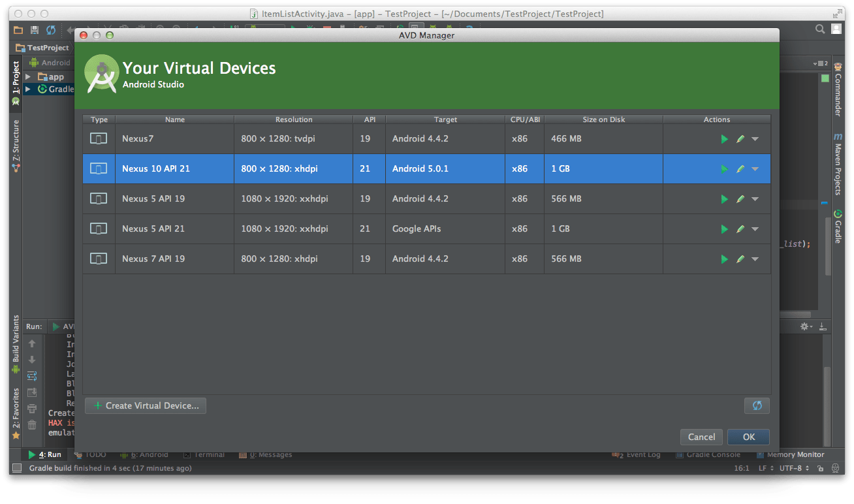854x504 pixels.
Task: Open the 1: Project tool window tab
Action: click(16, 82)
